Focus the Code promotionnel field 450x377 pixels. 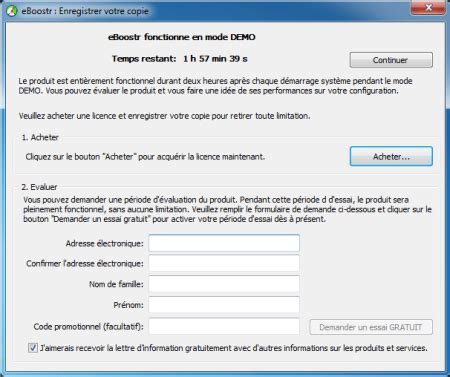click(224, 326)
